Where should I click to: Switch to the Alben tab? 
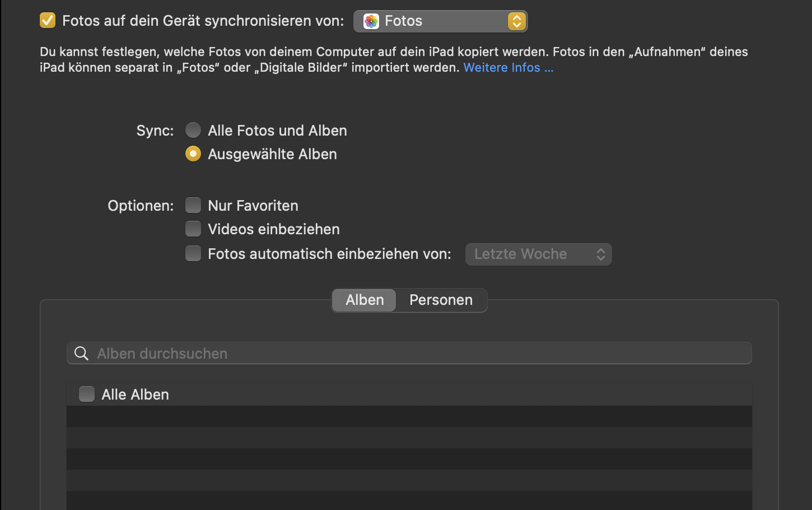point(365,300)
